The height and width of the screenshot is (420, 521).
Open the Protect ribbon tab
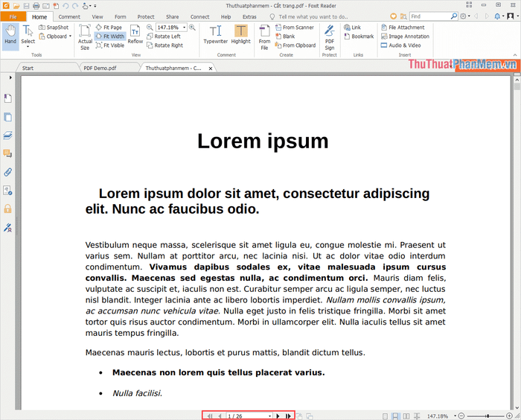[x=146, y=16]
